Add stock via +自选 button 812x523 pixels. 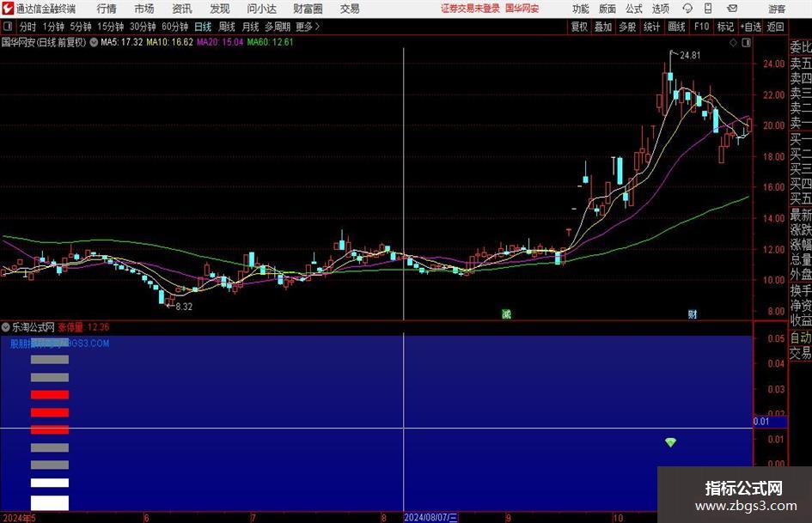tap(750, 27)
